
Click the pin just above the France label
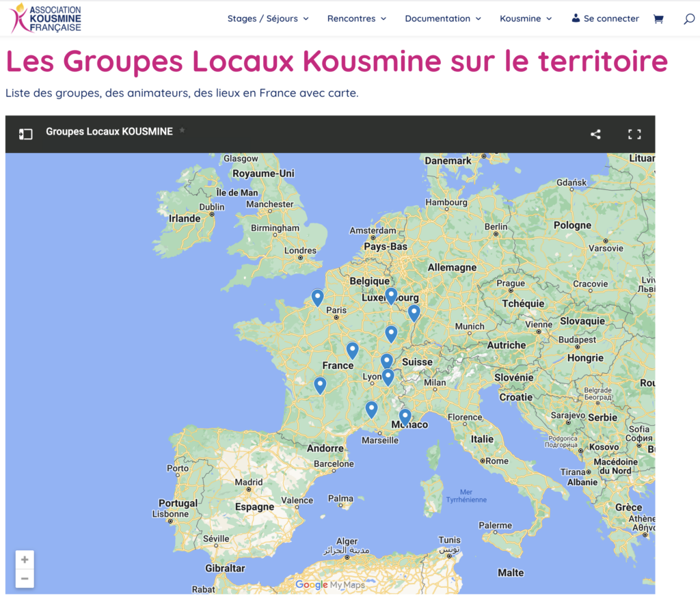pos(352,351)
